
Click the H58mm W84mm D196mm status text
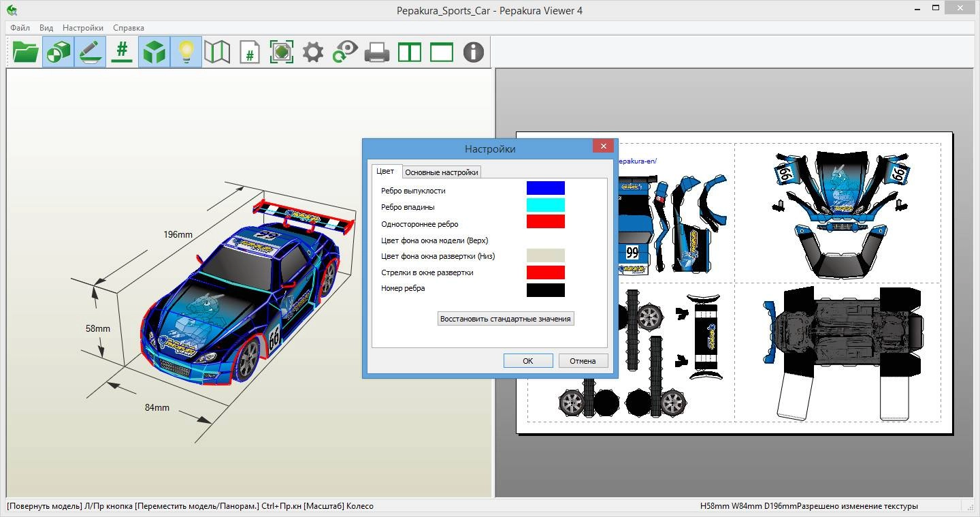(x=749, y=506)
